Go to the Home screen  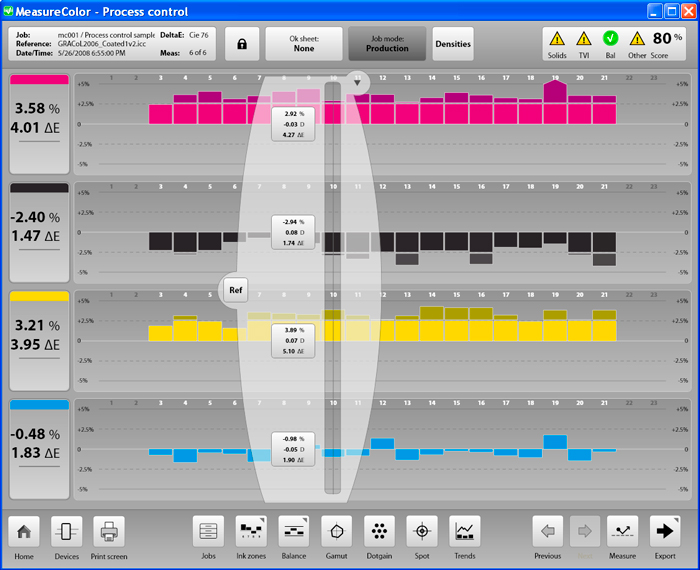24,532
